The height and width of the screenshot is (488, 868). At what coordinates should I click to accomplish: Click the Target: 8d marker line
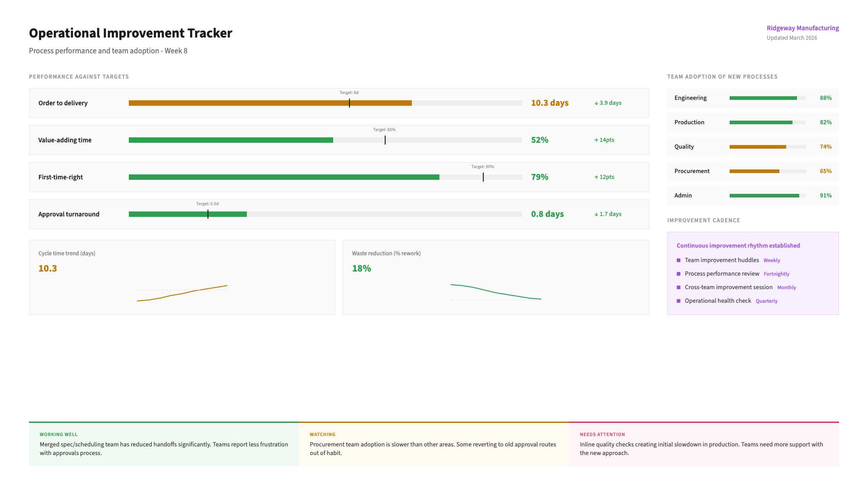click(x=349, y=103)
